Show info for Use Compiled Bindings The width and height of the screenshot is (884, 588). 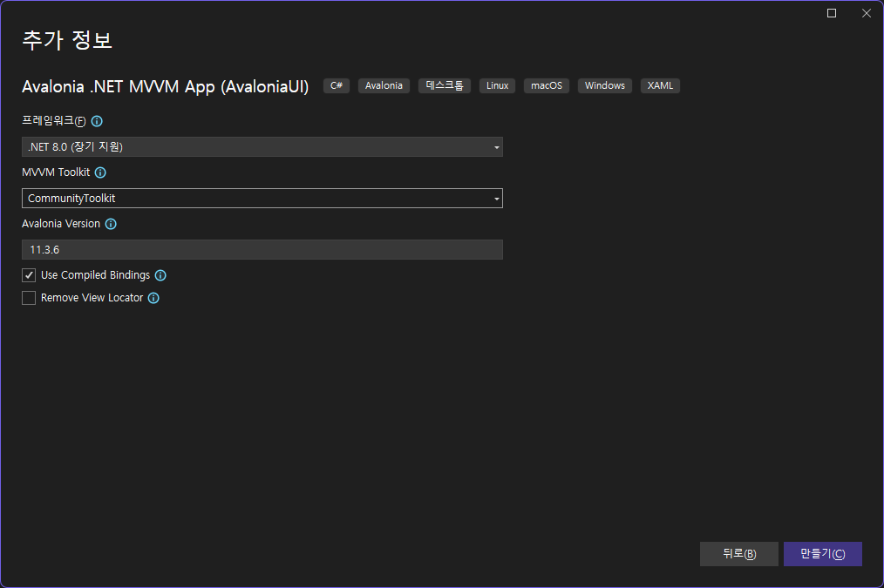pos(160,275)
